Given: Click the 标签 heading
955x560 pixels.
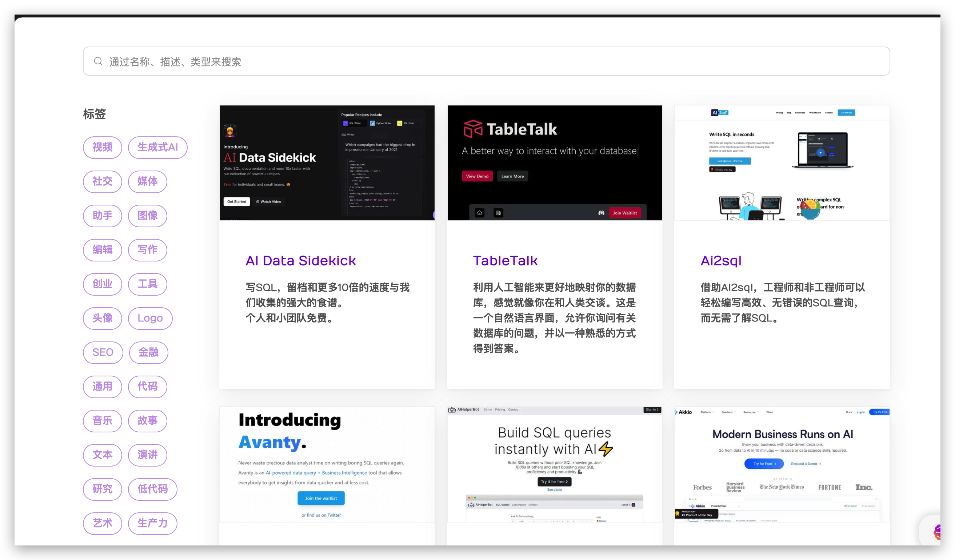Looking at the screenshot, I should click(x=94, y=114).
